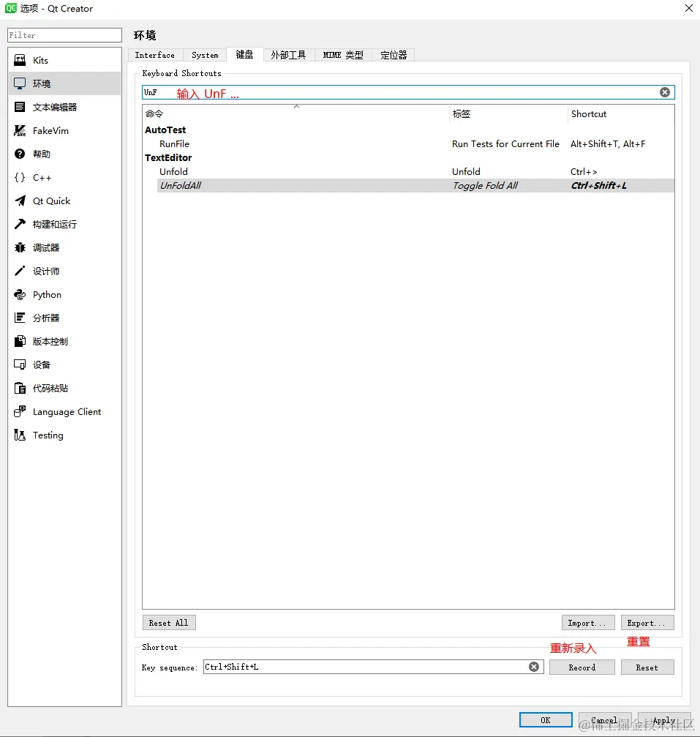This screenshot has height=737, width=700.
Task: Click the Language Client icon
Action: (20, 412)
